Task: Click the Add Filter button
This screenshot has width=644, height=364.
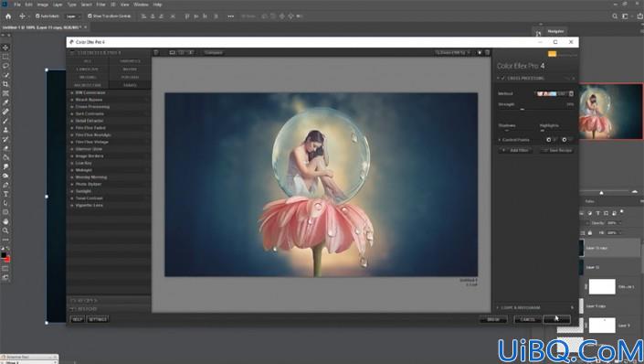Action: coord(516,151)
